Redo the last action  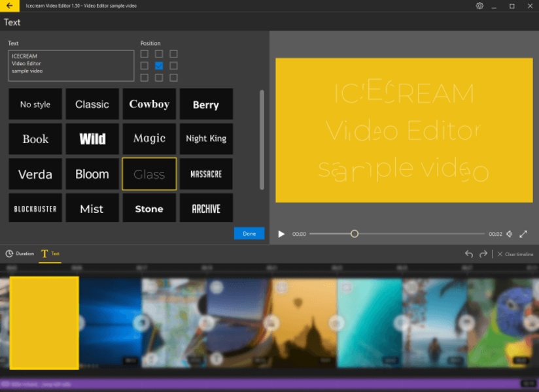pos(483,254)
